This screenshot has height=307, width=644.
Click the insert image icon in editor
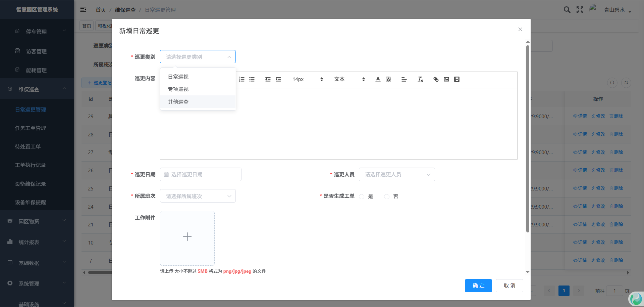click(x=446, y=79)
